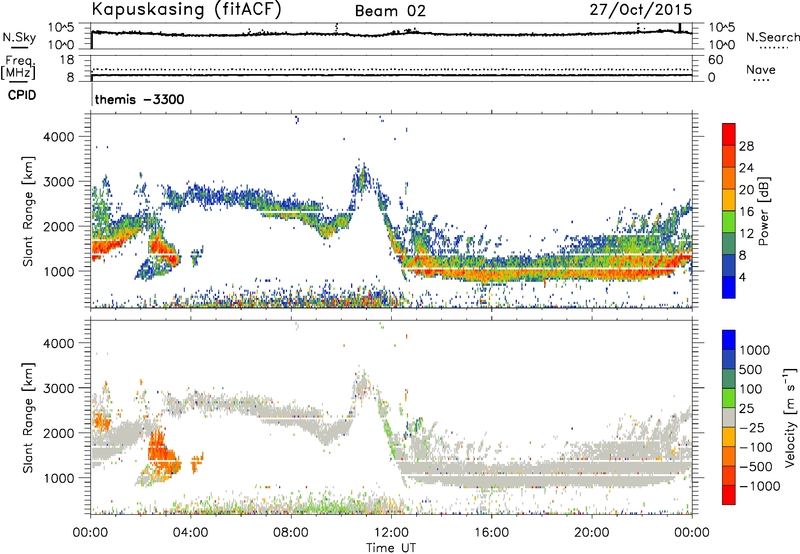Viewport: 800px width, 554px height.
Task: Click the 'Nave' legend label
Action: (761, 69)
